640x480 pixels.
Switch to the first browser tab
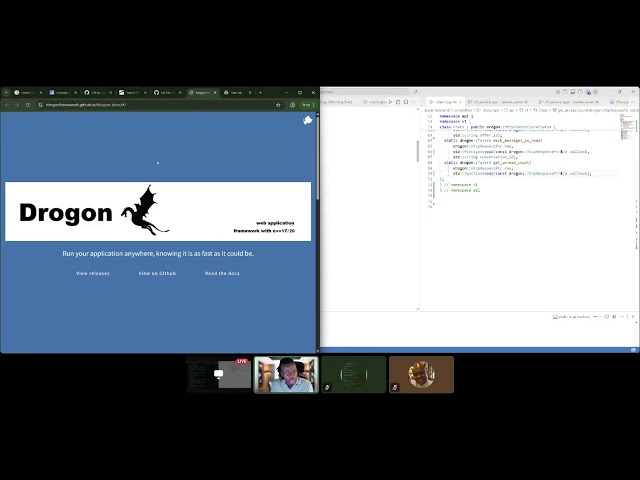tap(28, 93)
